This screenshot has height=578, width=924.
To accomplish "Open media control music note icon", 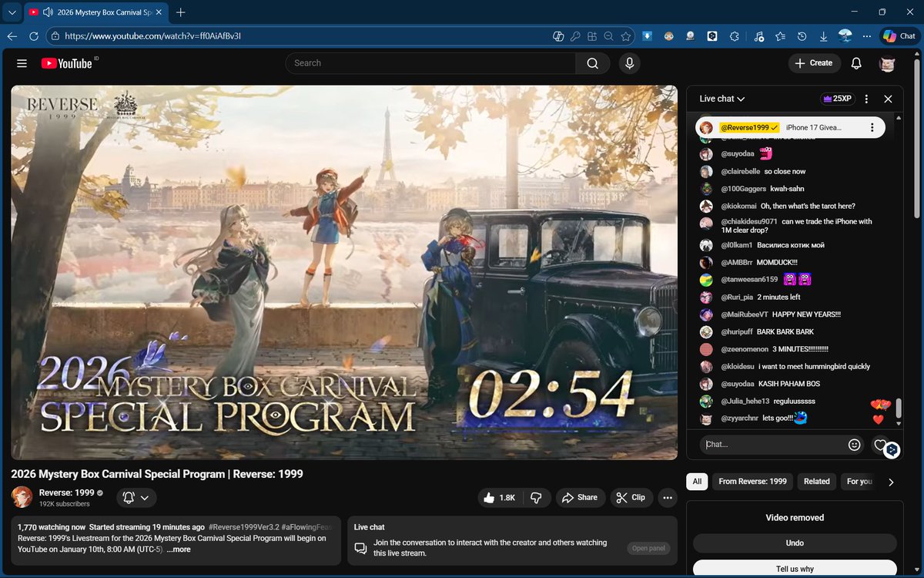I will (759, 36).
